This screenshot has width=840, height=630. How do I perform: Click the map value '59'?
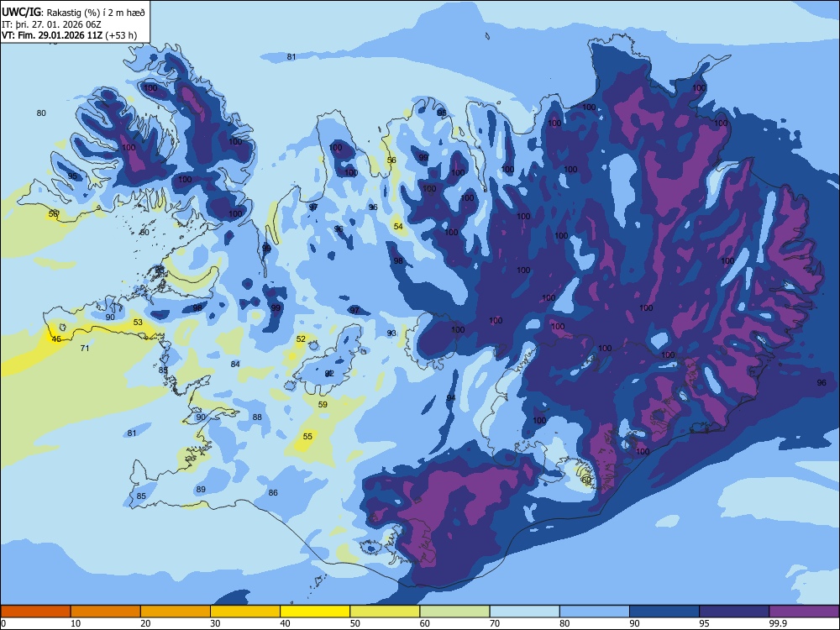point(323,405)
